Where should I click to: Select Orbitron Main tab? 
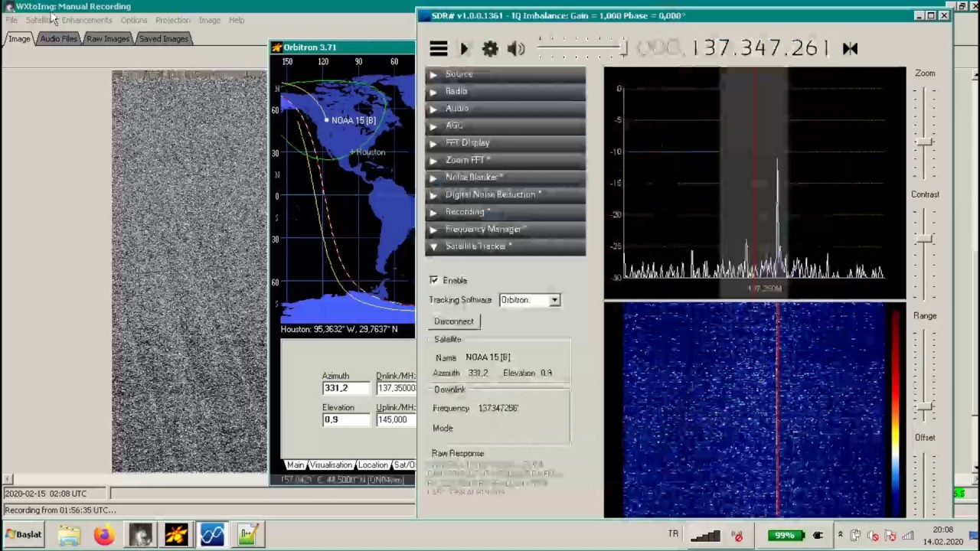[295, 465]
